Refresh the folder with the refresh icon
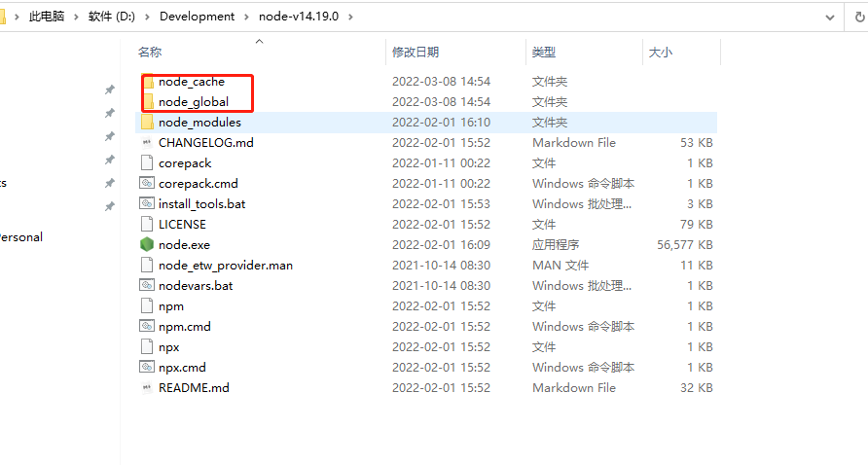Image resolution: width=868 pixels, height=465 pixels. (859, 18)
